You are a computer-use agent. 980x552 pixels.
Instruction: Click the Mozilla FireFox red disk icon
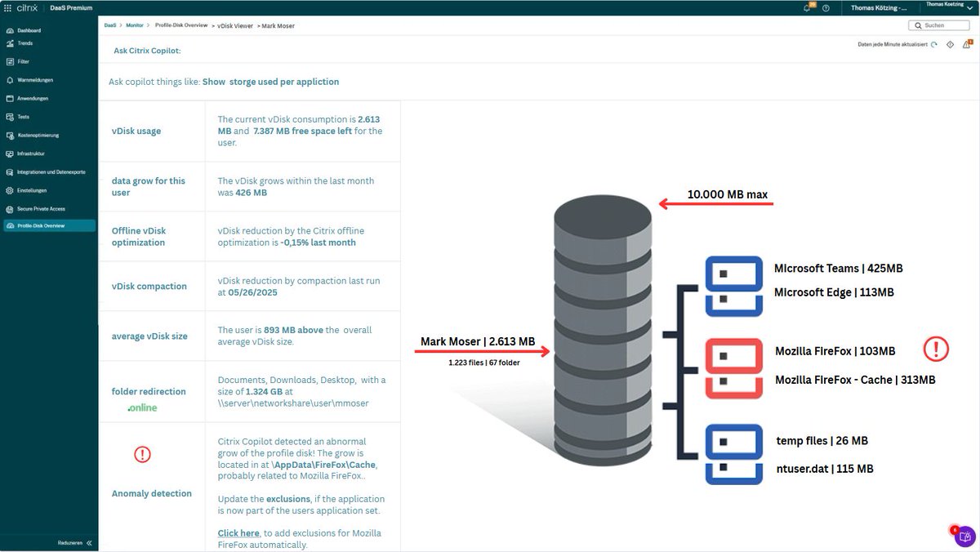point(734,356)
